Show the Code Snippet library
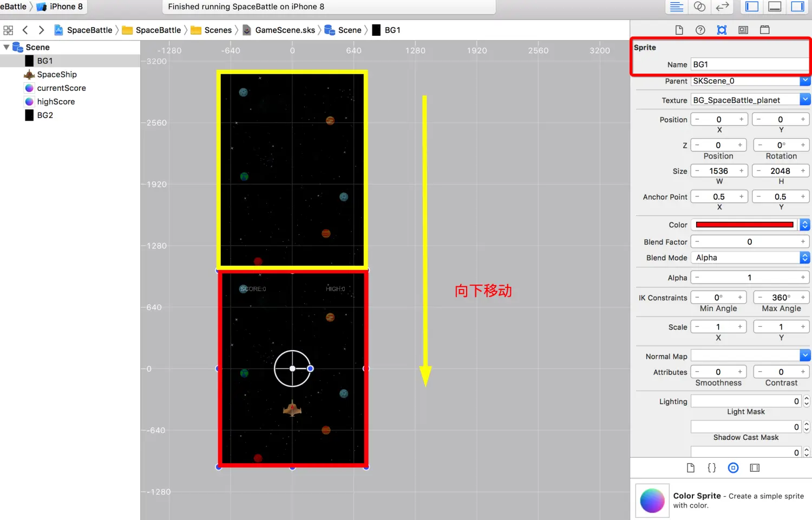This screenshot has width=812, height=520. (x=712, y=468)
